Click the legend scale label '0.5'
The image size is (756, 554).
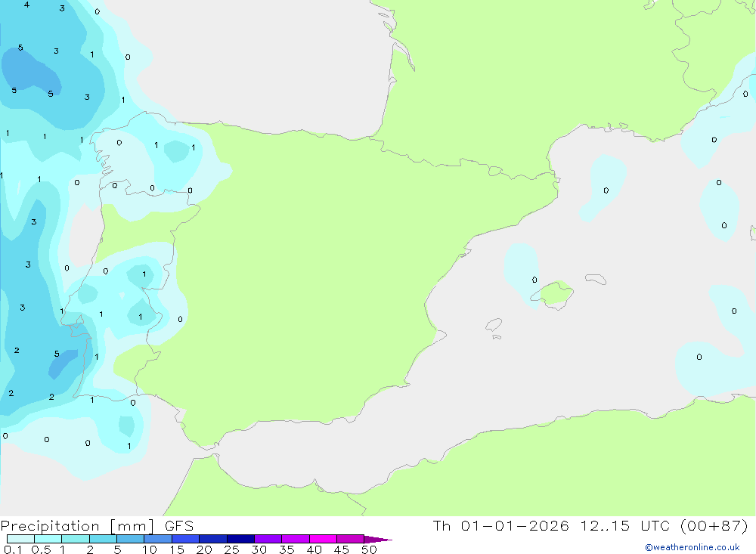[41, 549]
